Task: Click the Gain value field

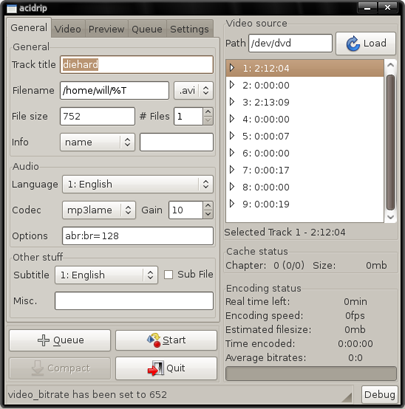Action: [186, 210]
